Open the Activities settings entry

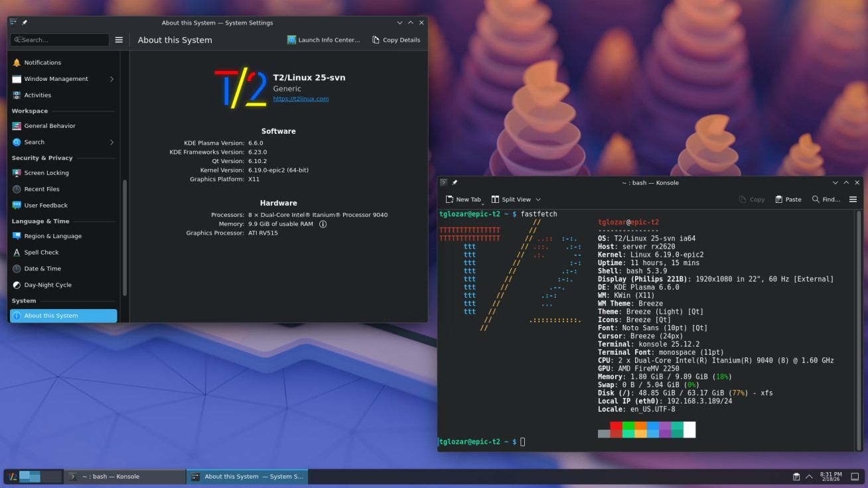(63, 95)
